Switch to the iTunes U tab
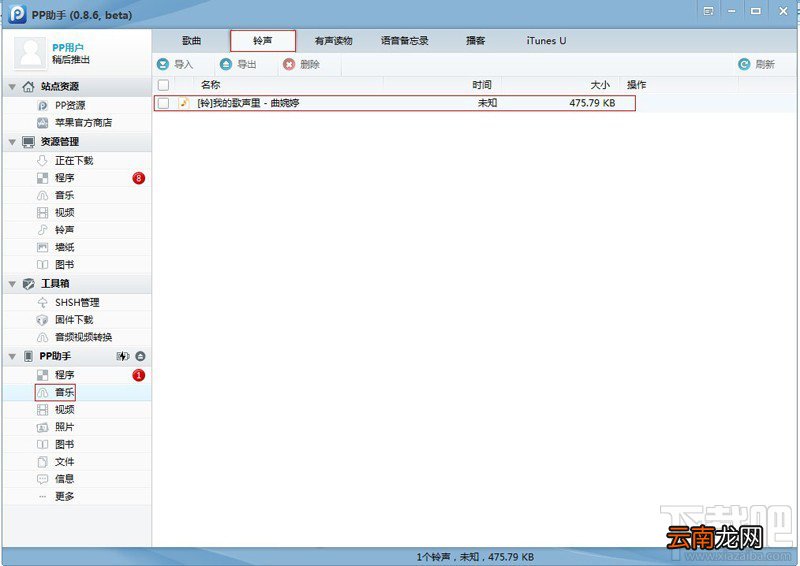Image resolution: width=800 pixels, height=566 pixels. tap(546, 41)
